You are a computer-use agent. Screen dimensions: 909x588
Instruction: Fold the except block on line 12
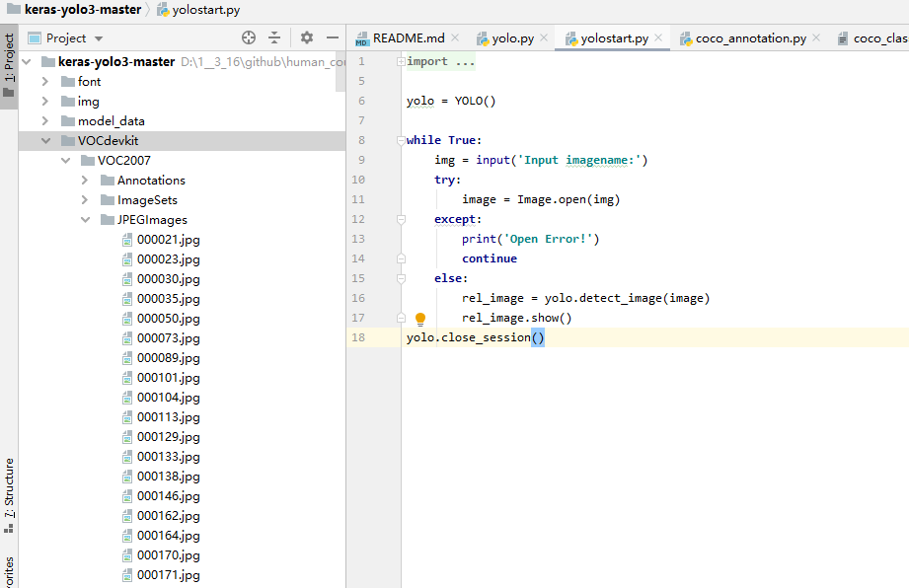pos(401,219)
